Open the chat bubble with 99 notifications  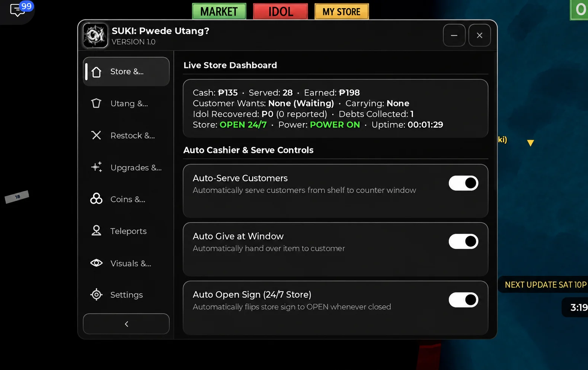pos(17,10)
